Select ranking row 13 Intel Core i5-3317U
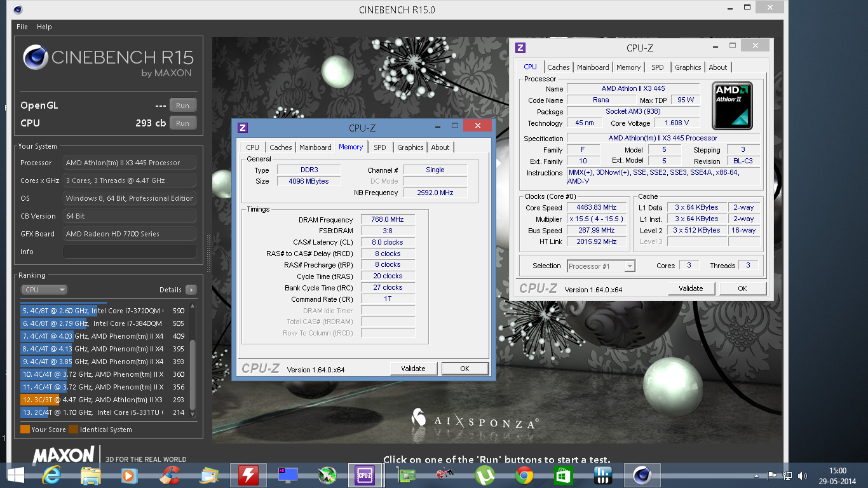This screenshot has width=868, height=488. point(104,412)
